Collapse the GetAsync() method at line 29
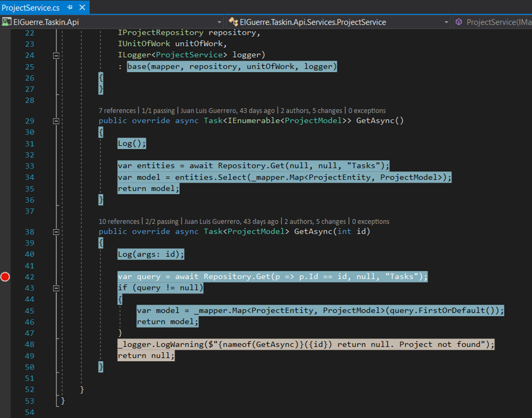This screenshot has height=418, width=532. pyautogui.click(x=55, y=121)
